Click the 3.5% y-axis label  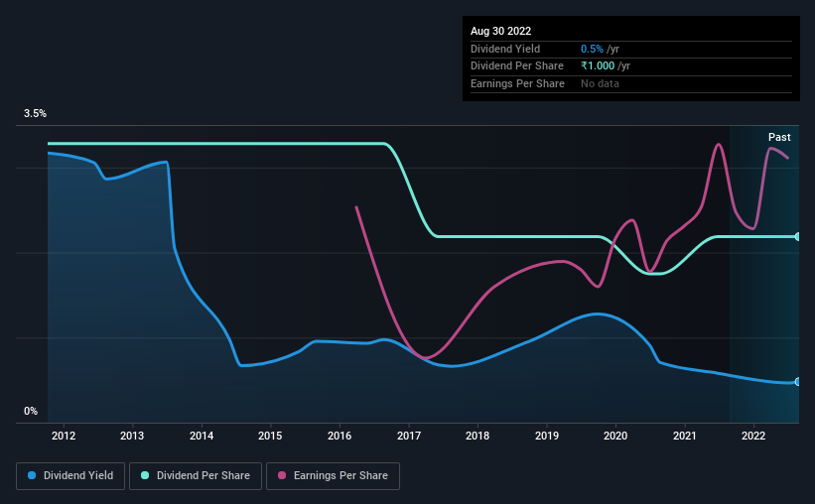(x=35, y=114)
